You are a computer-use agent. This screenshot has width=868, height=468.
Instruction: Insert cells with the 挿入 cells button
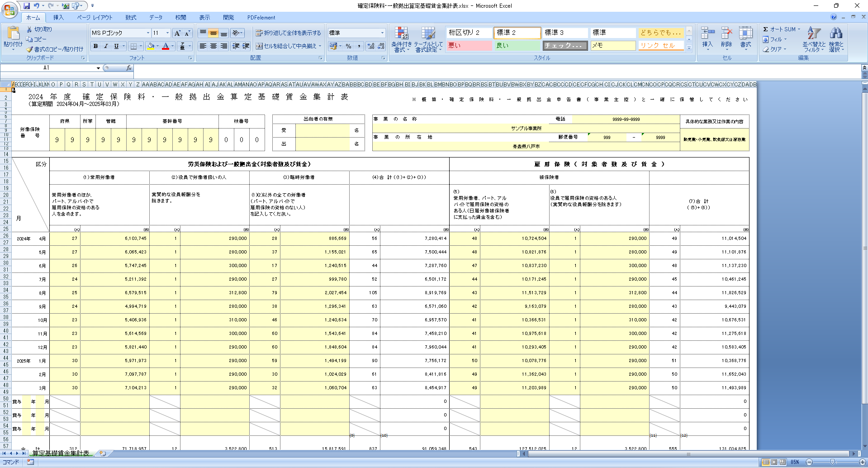coord(707,38)
